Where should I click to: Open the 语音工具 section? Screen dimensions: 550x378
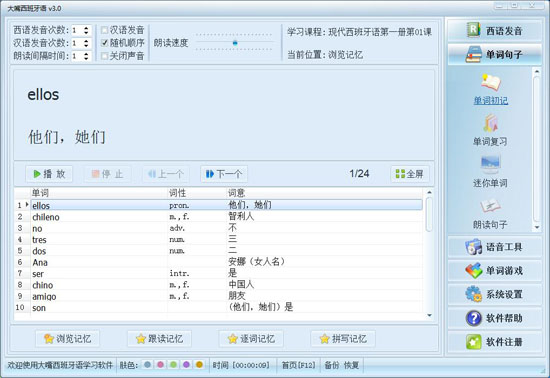click(x=495, y=247)
